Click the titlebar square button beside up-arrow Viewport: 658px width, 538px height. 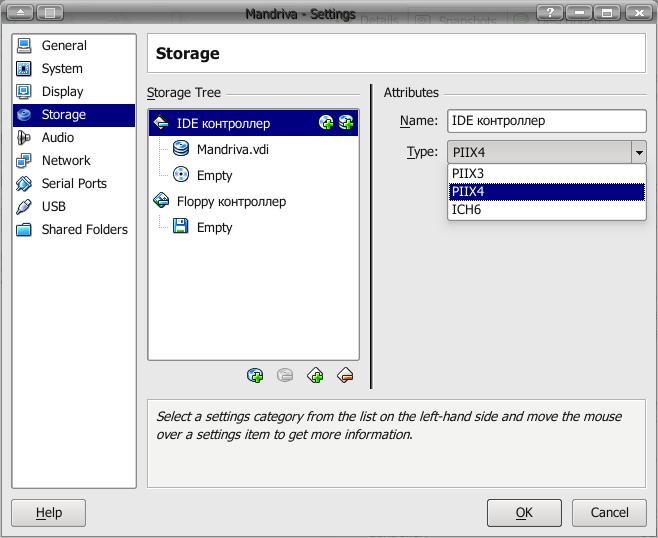click(x=50, y=13)
